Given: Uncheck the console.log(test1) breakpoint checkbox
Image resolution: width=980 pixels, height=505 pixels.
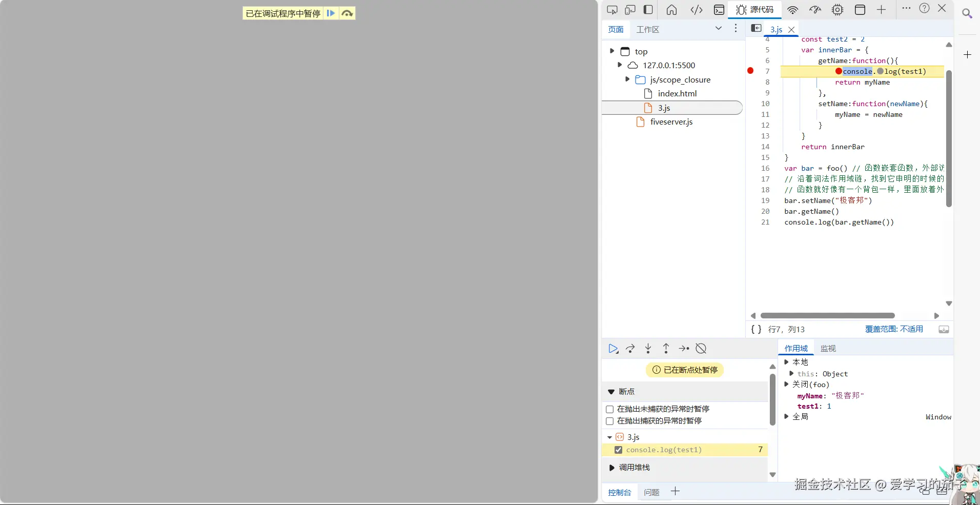Looking at the screenshot, I should [x=618, y=450].
